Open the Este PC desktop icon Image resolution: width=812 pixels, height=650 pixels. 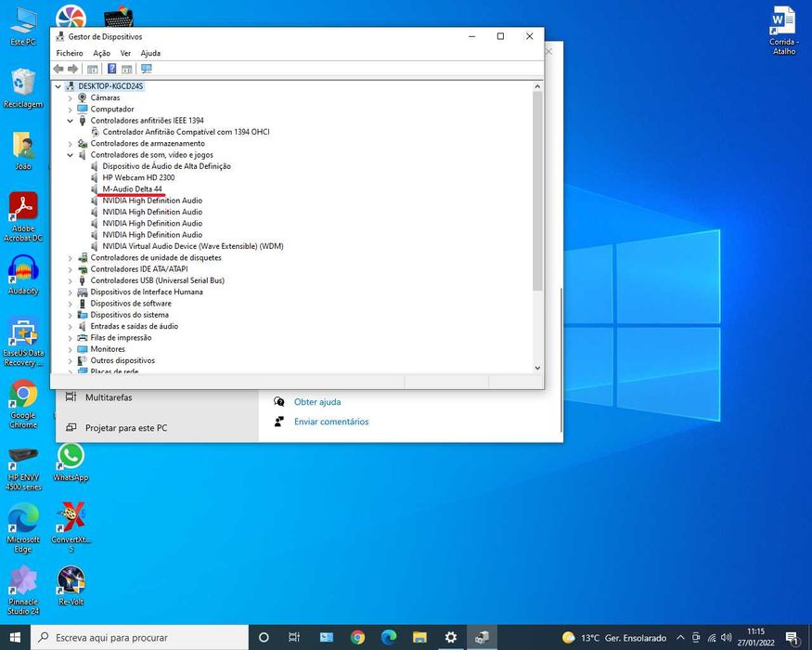23,27
